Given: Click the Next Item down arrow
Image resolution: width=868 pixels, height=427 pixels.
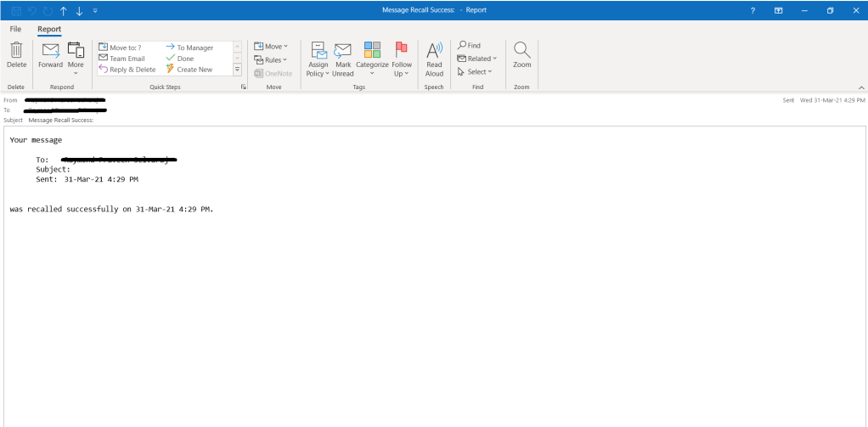Looking at the screenshot, I should pos(78,10).
